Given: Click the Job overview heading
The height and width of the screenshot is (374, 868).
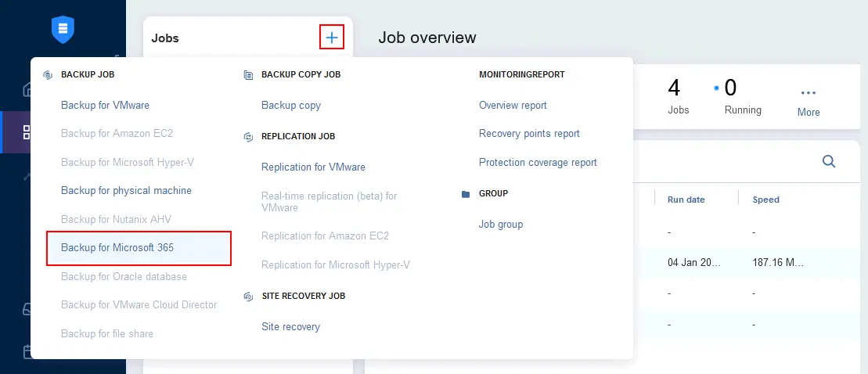Looking at the screenshot, I should point(427,38).
